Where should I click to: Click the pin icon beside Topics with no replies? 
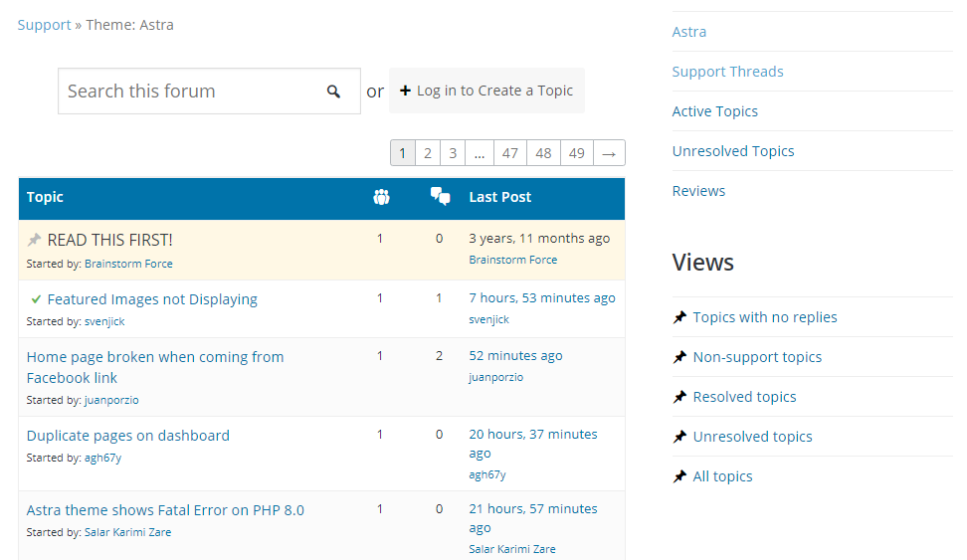pos(679,317)
